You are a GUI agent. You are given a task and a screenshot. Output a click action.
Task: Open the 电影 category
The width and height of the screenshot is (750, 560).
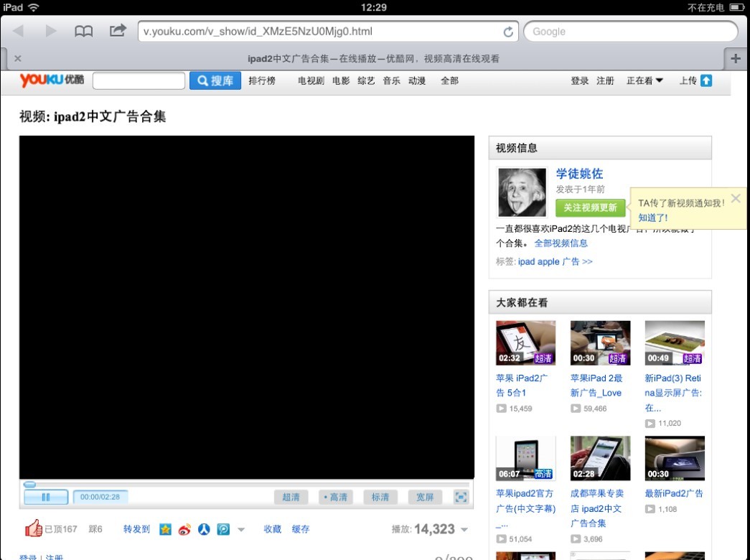pyautogui.click(x=341, y=80)
